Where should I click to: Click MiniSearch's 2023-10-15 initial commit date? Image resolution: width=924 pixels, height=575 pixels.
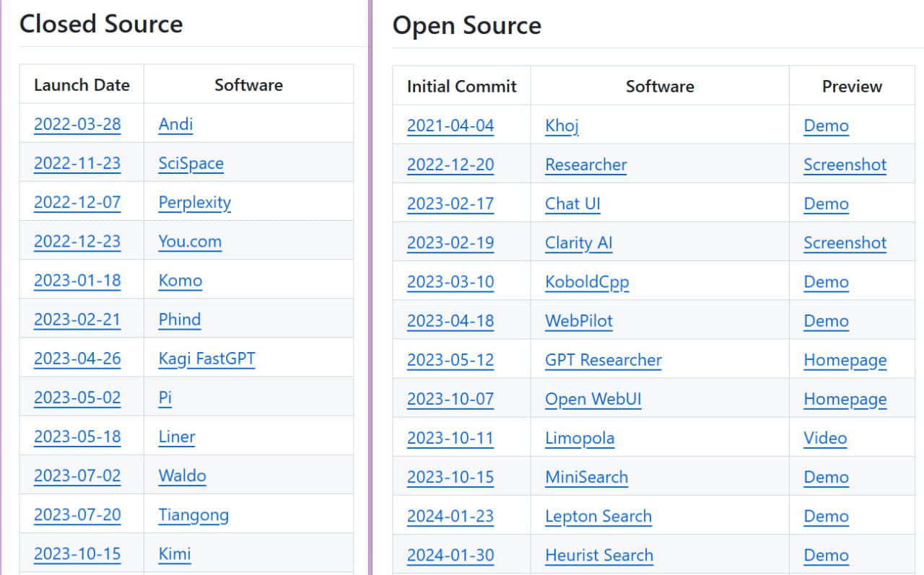point(450,476)
